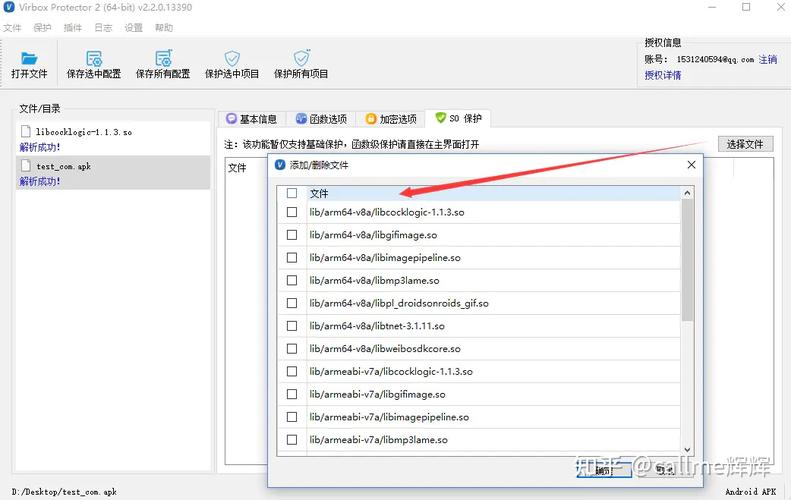Click the Save All Configs icon
This screenshot has height=500, width=791.
[163, 59]
